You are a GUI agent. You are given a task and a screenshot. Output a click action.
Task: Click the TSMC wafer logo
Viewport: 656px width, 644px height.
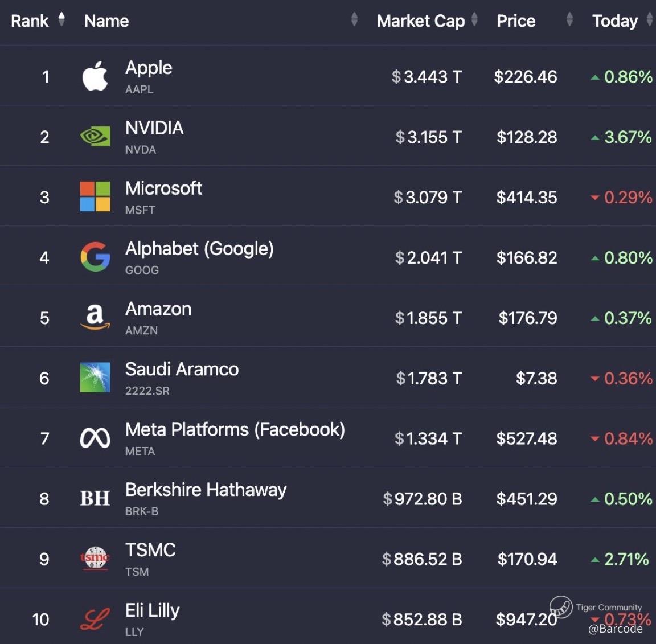coord(95,559)
